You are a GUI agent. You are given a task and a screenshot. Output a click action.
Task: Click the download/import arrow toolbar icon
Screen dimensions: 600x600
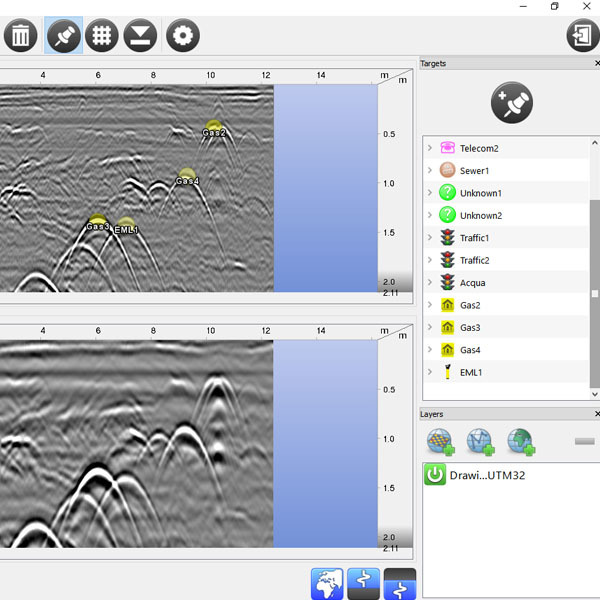tap(141, 36)
